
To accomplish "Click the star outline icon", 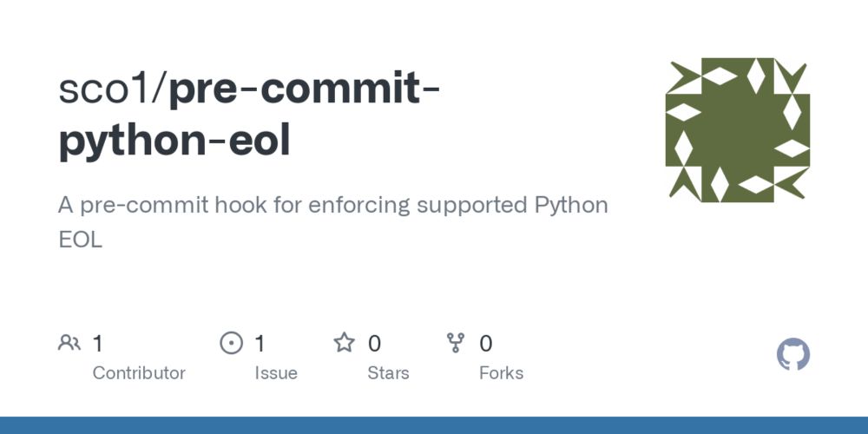I will (x=344, y=343).
